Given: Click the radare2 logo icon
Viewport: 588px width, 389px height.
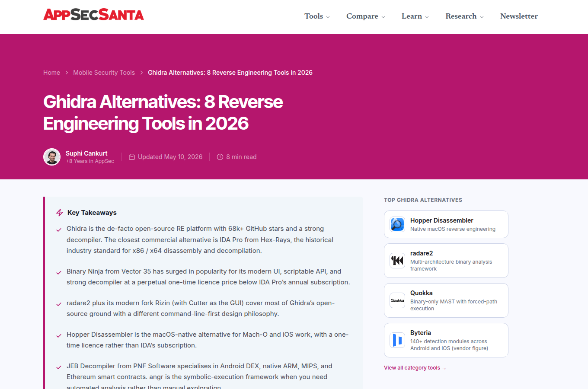Looking at the screenshot, I should click(x=397, y=261).
